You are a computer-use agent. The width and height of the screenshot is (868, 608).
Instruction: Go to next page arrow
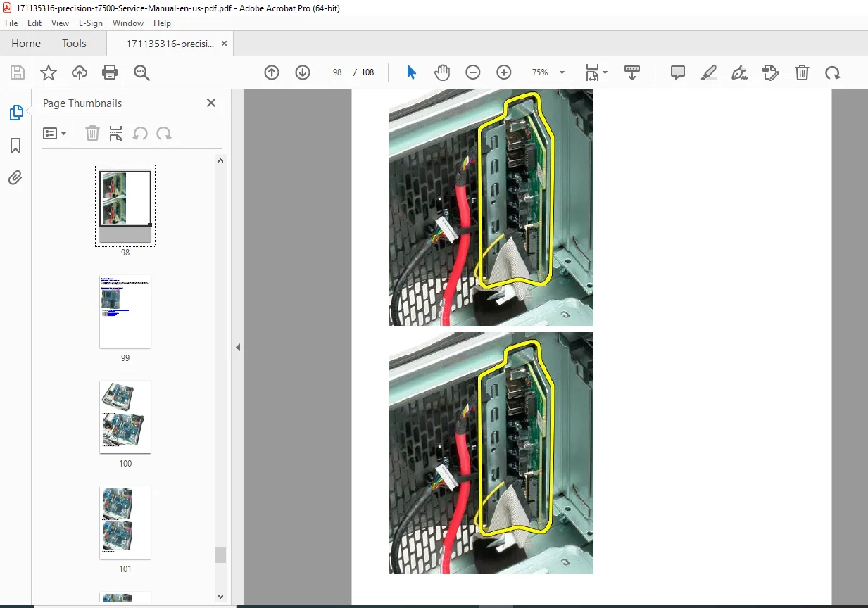pyautogui.click(x=303, y=72)
